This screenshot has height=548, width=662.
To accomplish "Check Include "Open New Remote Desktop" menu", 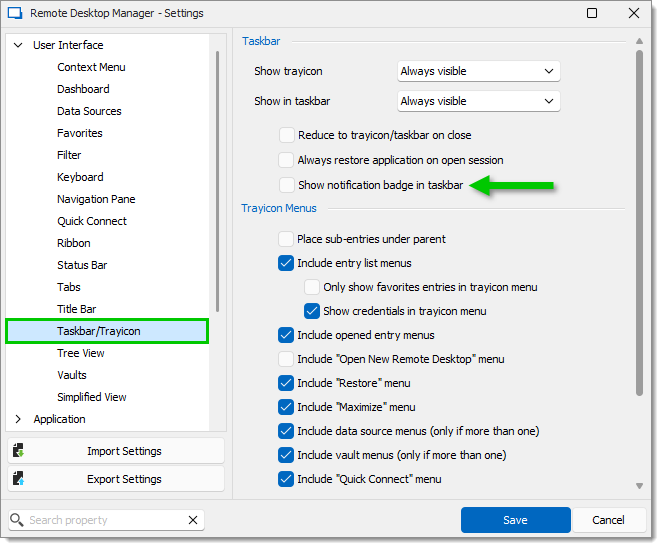I will pyautogui.click(x=286, y=359).
